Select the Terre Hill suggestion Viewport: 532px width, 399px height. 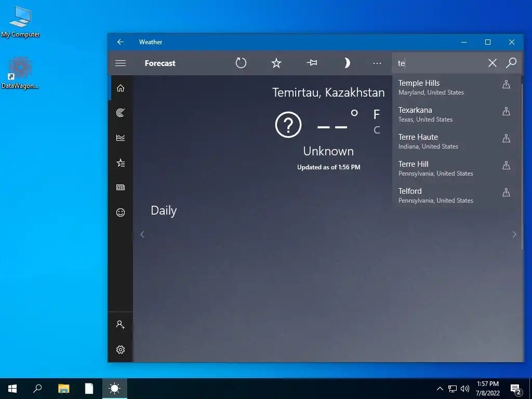pyautogui.click(x=456, y=169)
